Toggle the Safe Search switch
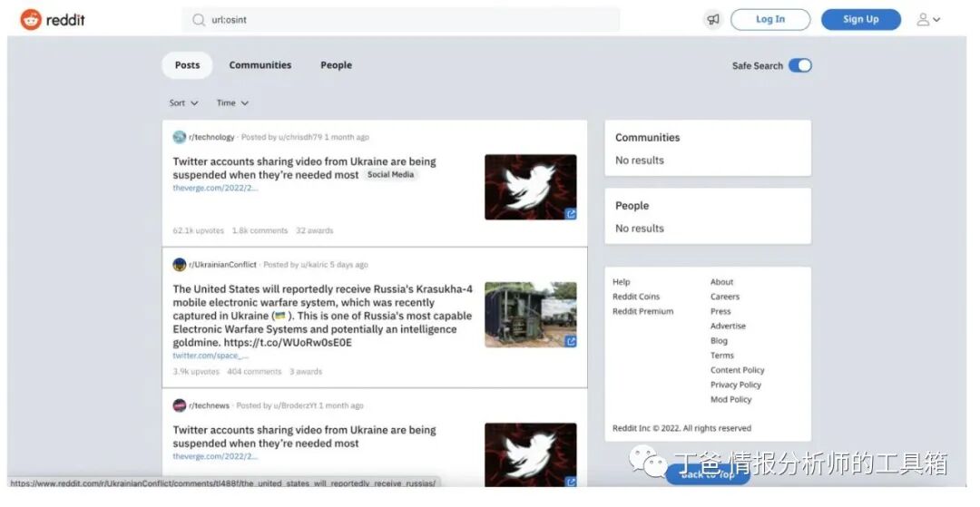 [800, 65]
